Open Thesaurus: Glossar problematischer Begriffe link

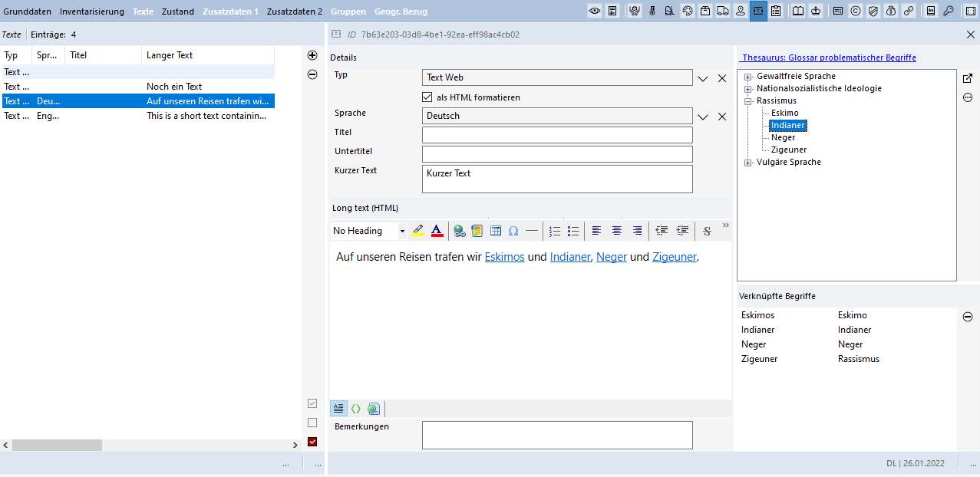829,58
